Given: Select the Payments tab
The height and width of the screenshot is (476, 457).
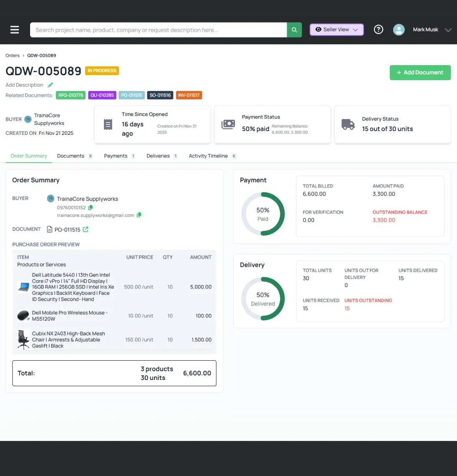Looking at the screenshot, I should (116, 156).
